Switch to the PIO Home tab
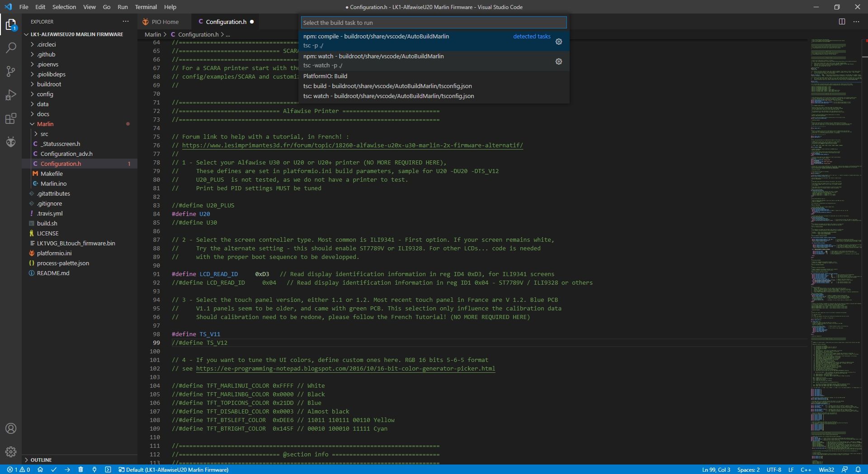Image resolution: width=868 pixels, height=474 pixels. point(165,22)
